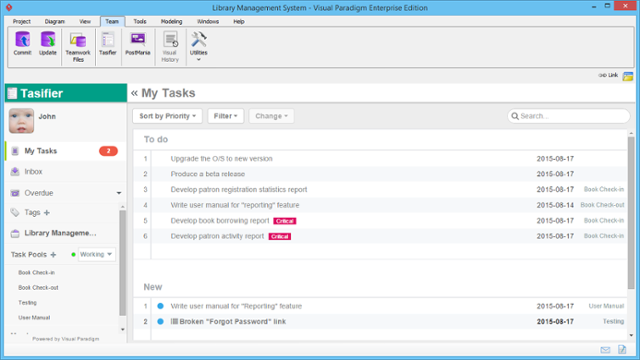
Task: Open new task 'Write user manual for "Reporting" feature'
Action: point(236,306)
